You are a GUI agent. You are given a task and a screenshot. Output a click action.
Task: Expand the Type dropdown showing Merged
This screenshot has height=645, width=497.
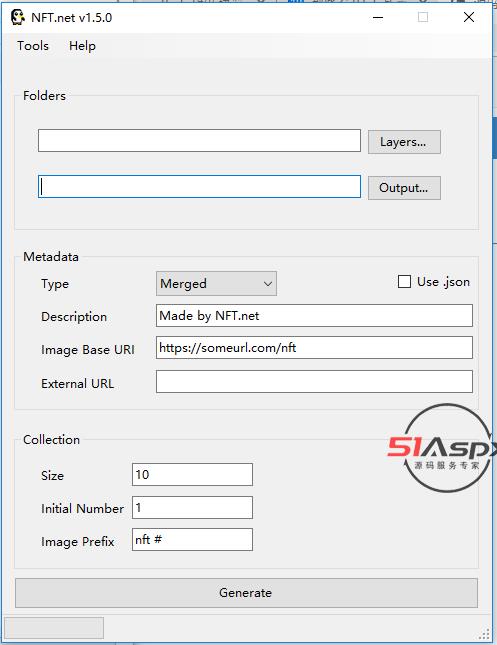coord(216,283)
